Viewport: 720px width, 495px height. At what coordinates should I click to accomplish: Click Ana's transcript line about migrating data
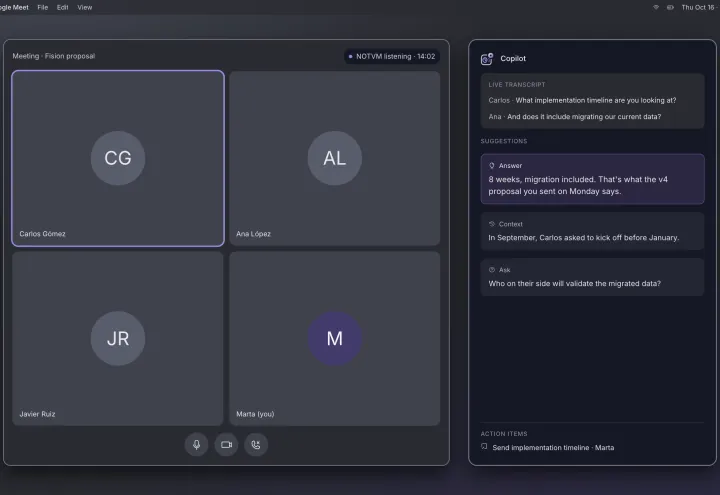point(575,117)
